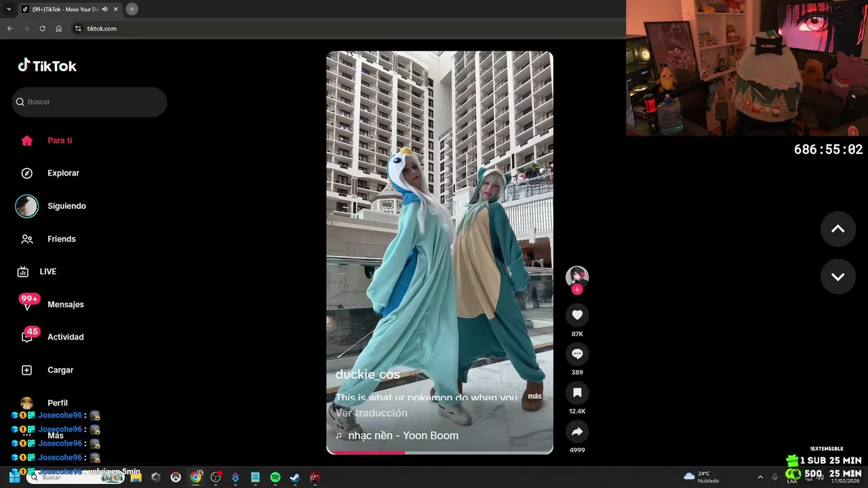Click the plus-square icon beside Cargar
This screenshot has height=488, width=868.
pyautogui.click(x=27, y=370)
